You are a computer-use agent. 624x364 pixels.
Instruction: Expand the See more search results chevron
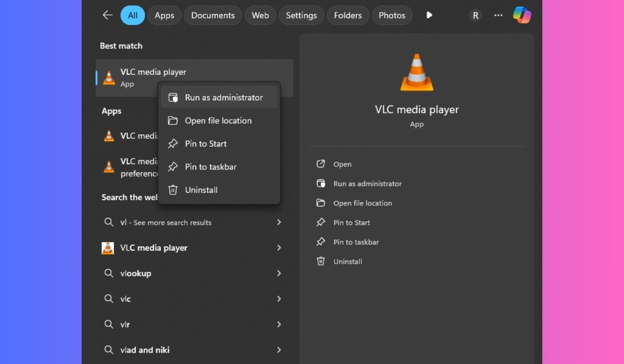[x=279, y=222]
